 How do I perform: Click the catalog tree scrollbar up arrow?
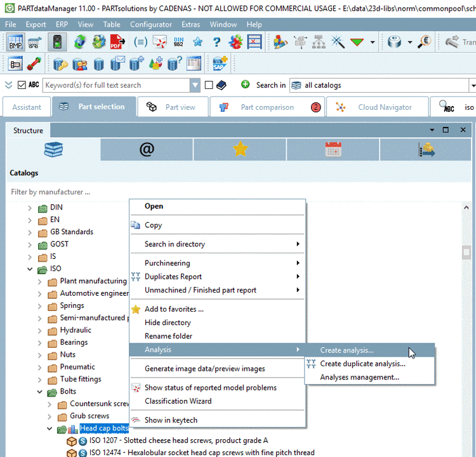pos(466,208)
